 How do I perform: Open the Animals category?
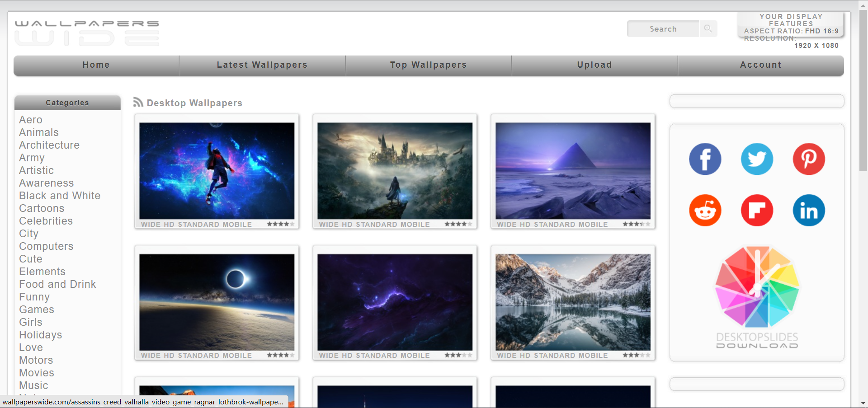click(x=39, y=132)
